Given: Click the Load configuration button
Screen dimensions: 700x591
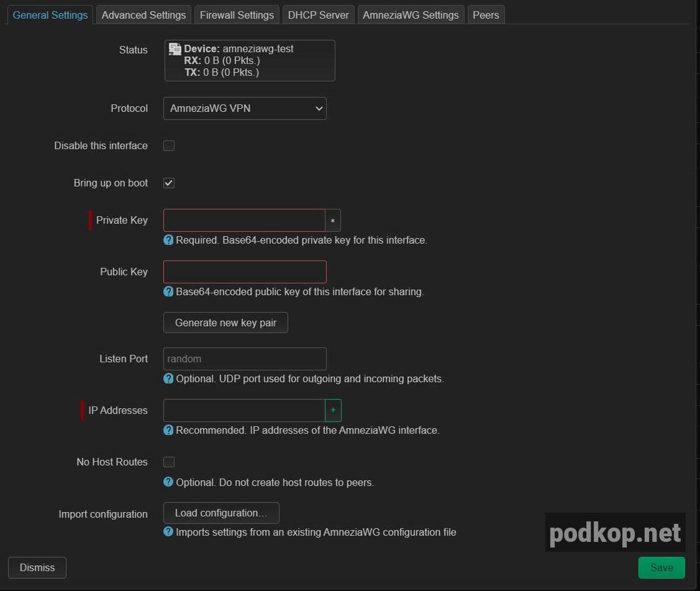Looking at the screenshot, I should point(220,513).
